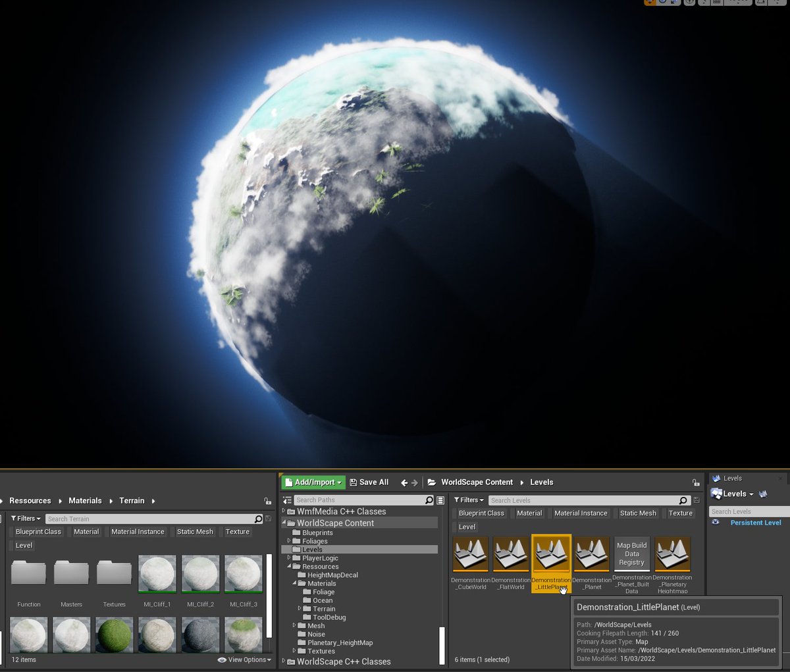Select the Demonstration_Planet level thumbnail
Screen dimensions: 790x672
(x=591, y=553)
